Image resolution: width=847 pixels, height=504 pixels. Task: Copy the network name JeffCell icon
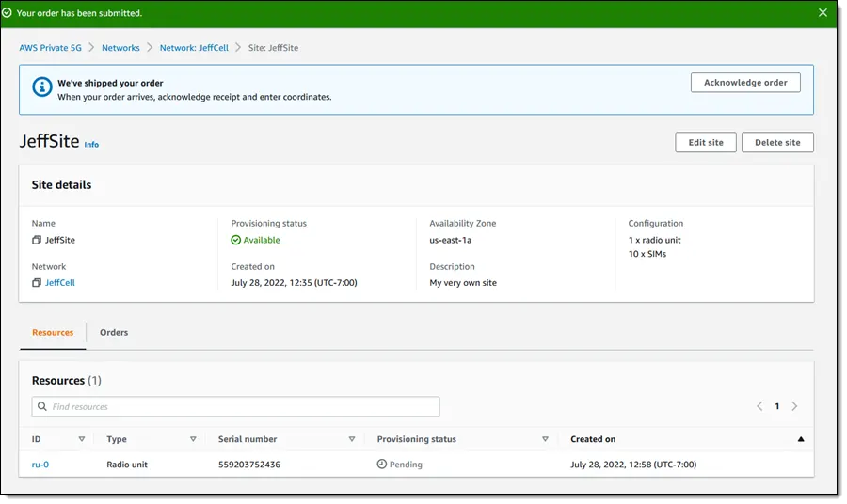pos(36,283)
